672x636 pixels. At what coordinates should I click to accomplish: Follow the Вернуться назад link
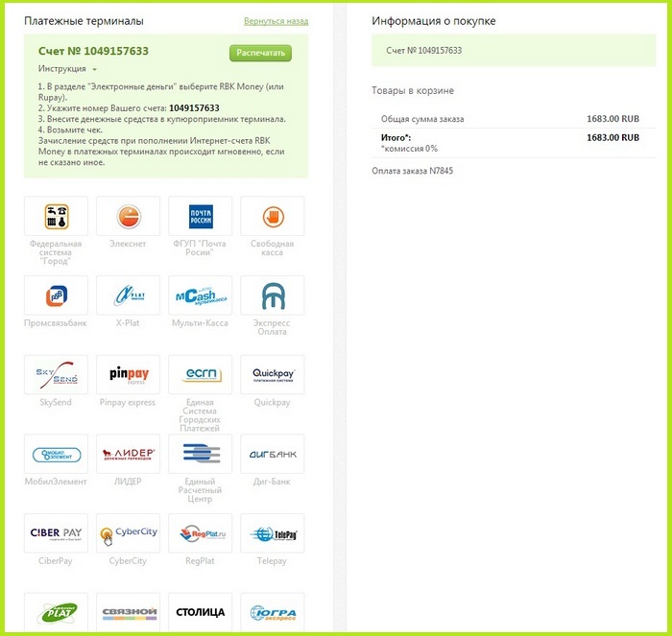tap(276, 21)
